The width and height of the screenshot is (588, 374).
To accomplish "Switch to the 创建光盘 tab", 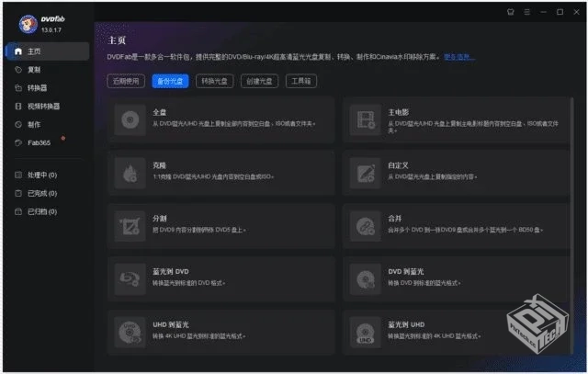I will (259, 81).
